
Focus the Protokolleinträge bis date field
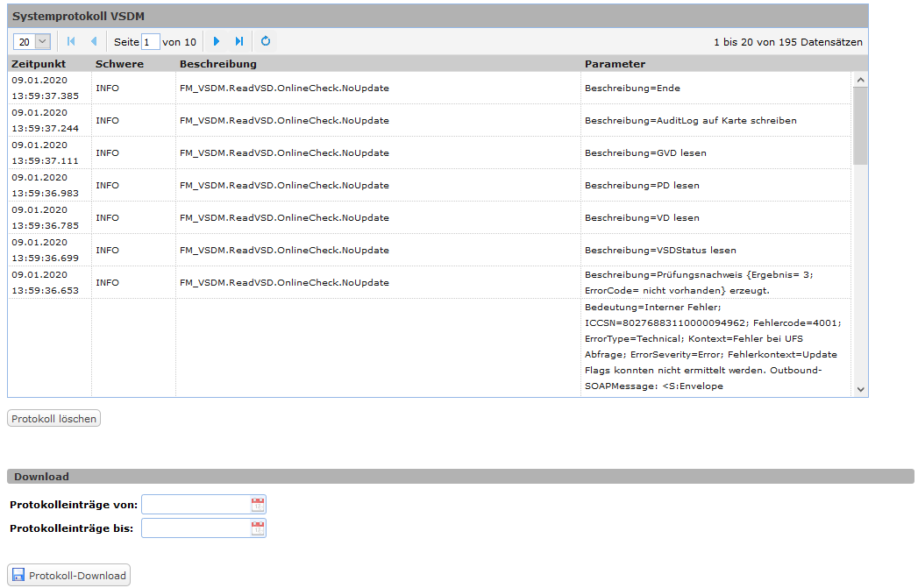[196, 528]
